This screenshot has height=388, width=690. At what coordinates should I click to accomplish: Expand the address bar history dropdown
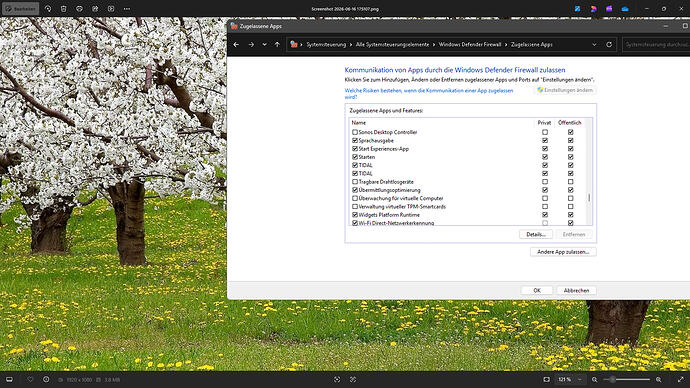595,44
